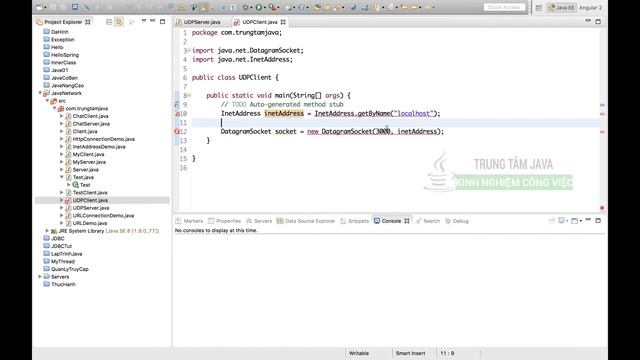Image resolution: width=640 pixels, height=360 pixels.
Task: Click the red error summary square in overview ruler
Action: 602,208
